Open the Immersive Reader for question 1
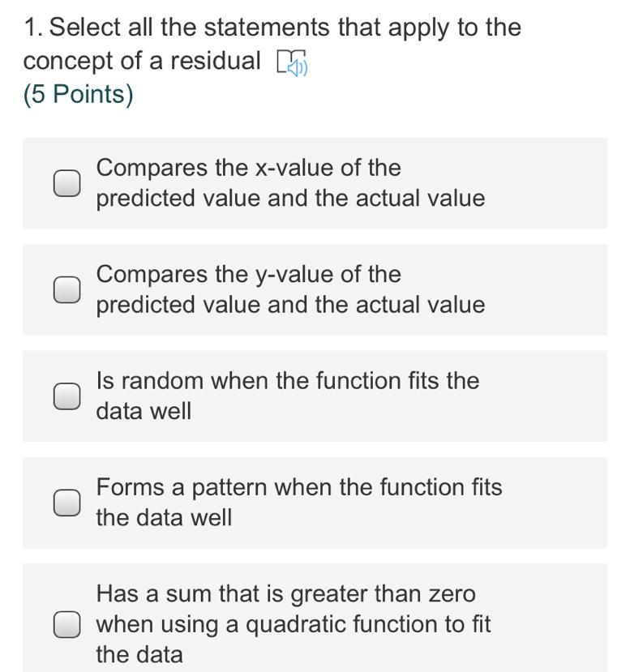630x672 pixels. coord(292,62)
